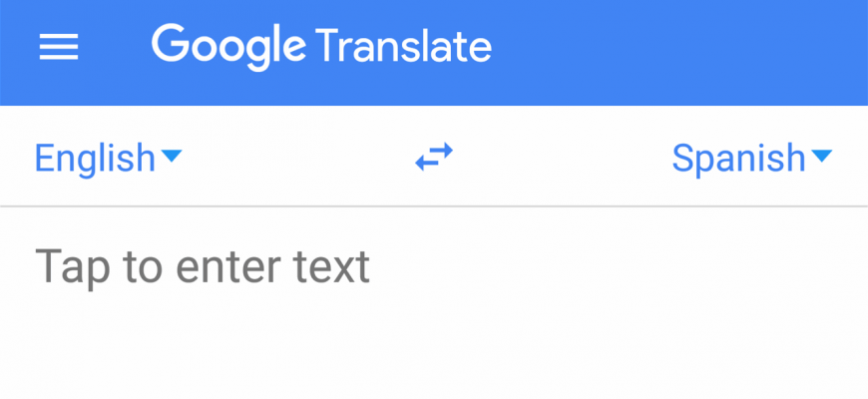
Task: Select the Spanish language label
Action: 738,158
